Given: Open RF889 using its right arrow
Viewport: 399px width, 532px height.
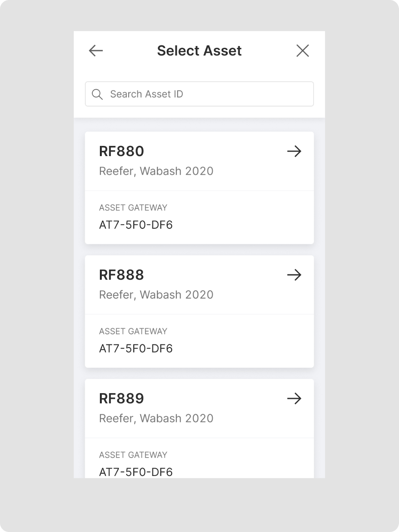Looking at the screenshot, I should click(x=294, y=398).
